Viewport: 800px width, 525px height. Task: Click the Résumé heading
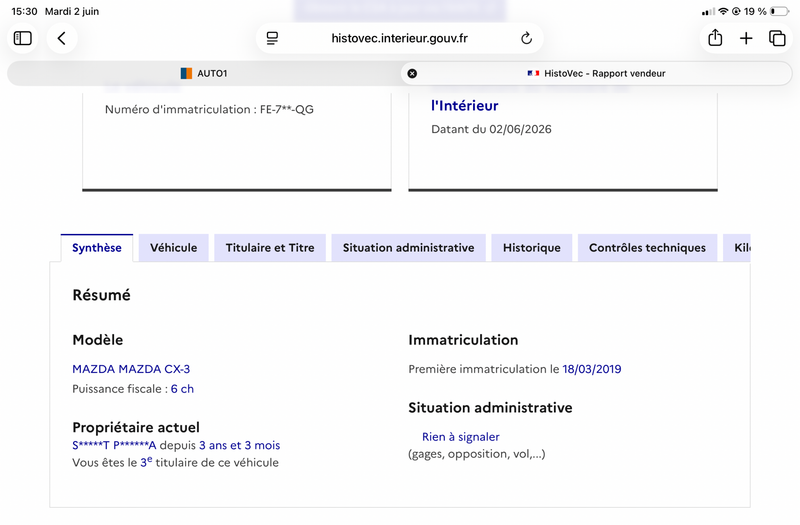(102, 295)
